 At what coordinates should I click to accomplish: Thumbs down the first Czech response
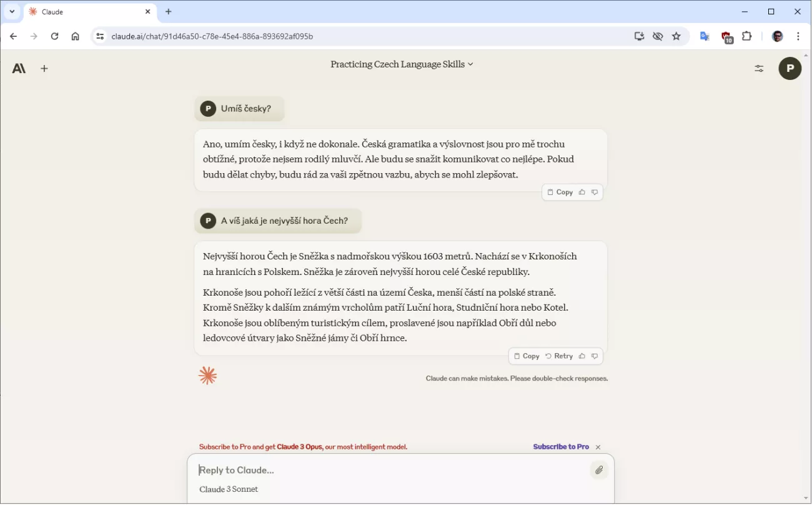click(595, 192)
